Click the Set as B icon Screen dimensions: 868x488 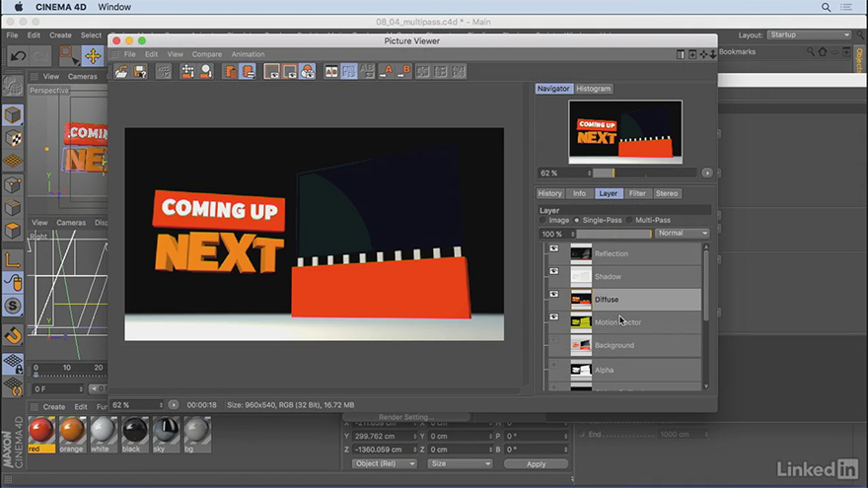click(404, 71)
